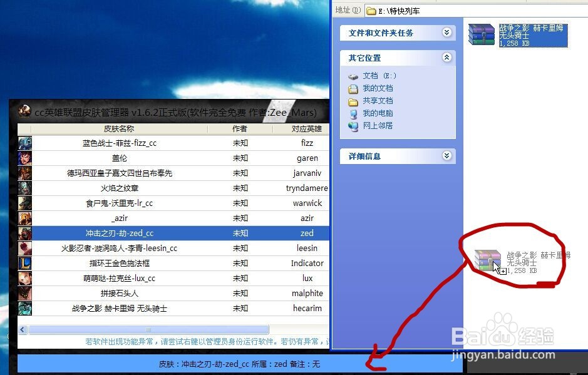This screenshot has width=588, height=375.
Task: Open 我的文档 link in Explorer
Action: click(378, 88)
